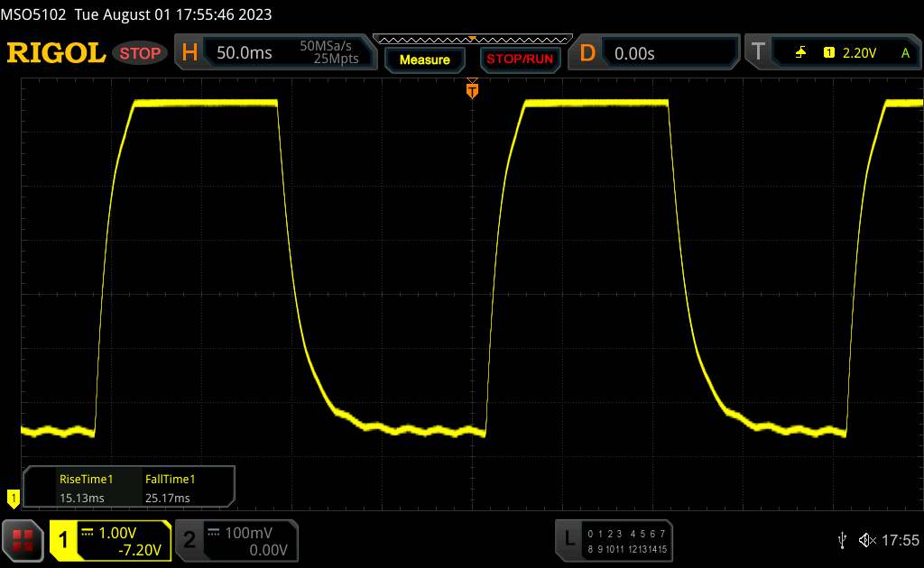
Task: Click the RIGOL logo
Action: 56,53
